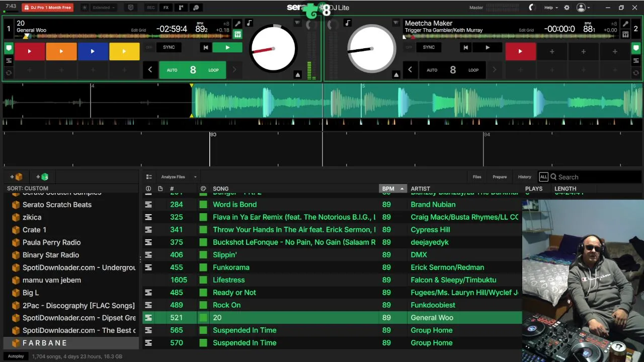
Task: Click the deck 2 play button
Action: click(x=487, y=47)
